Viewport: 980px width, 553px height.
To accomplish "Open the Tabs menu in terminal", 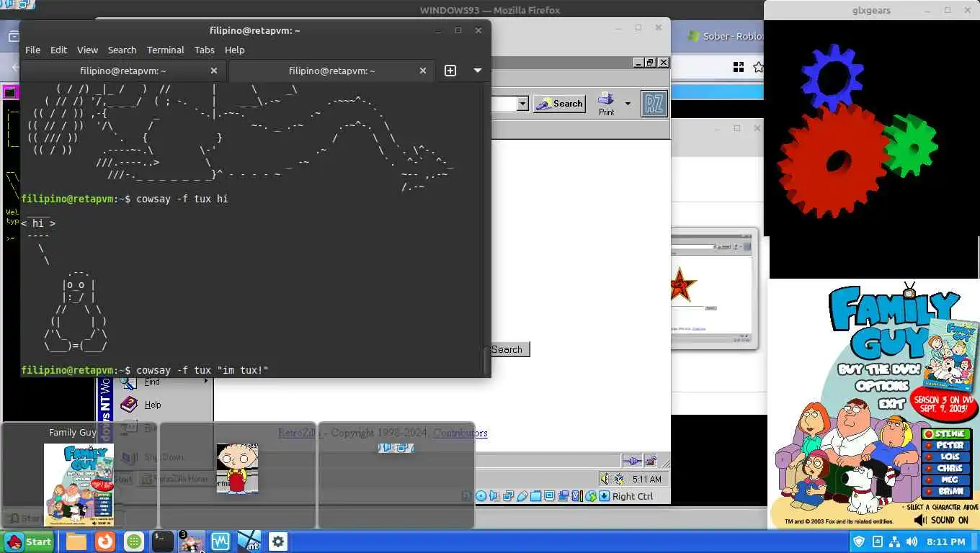I will (x=204, y=50).
